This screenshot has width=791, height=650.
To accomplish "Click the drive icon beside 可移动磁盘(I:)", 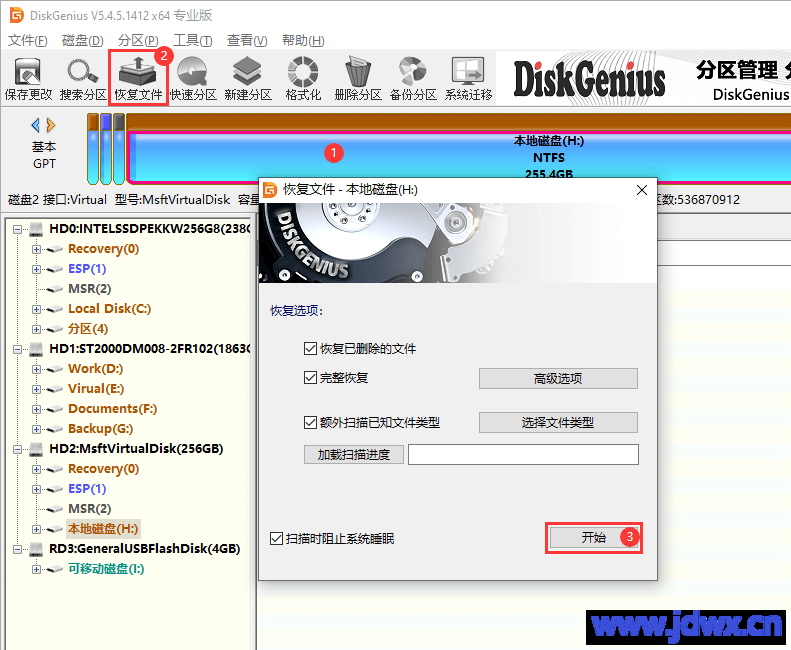I will click(x=54, y=570).
